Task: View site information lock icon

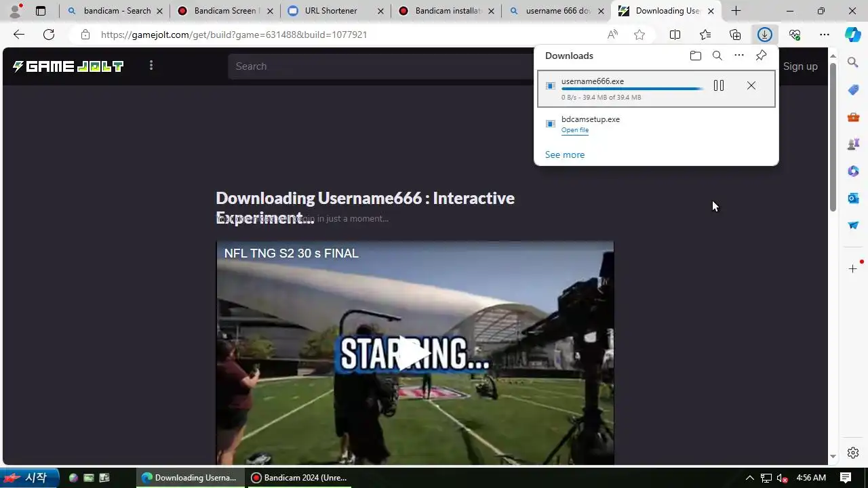Action: click(x=85, y=35)
